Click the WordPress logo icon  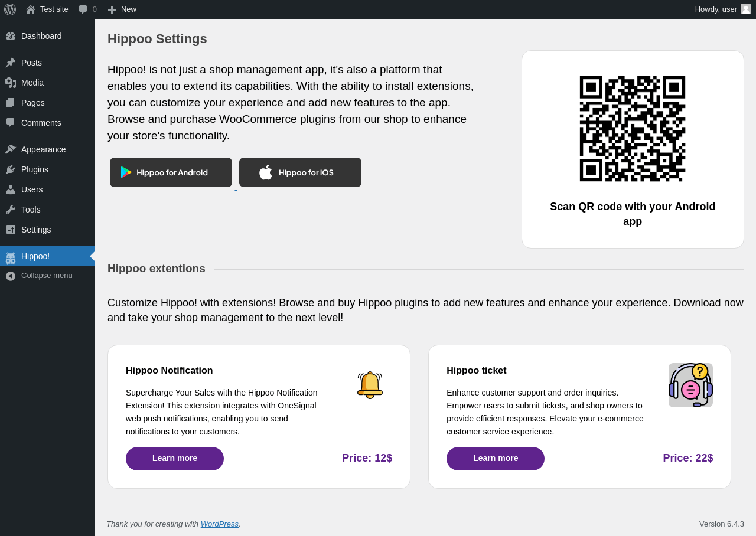pos(10,9)
